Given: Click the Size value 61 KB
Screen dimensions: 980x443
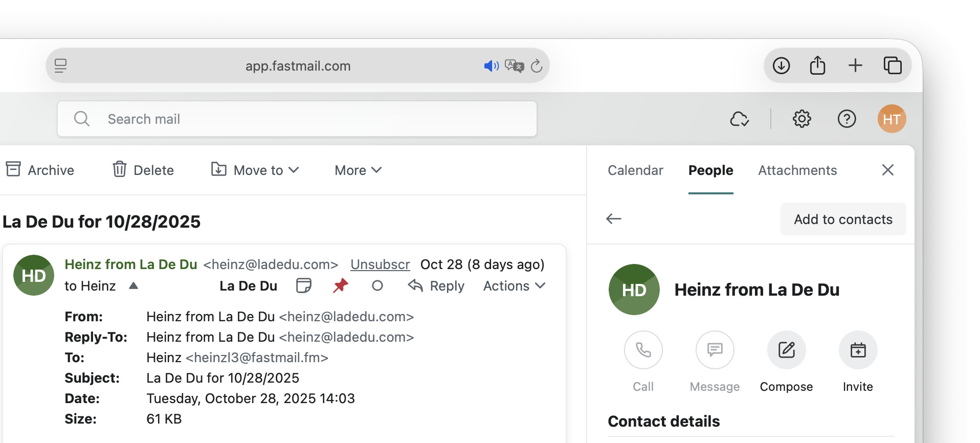Looking at the screenshot, I should pyautogui.click(x=164, y=418).
